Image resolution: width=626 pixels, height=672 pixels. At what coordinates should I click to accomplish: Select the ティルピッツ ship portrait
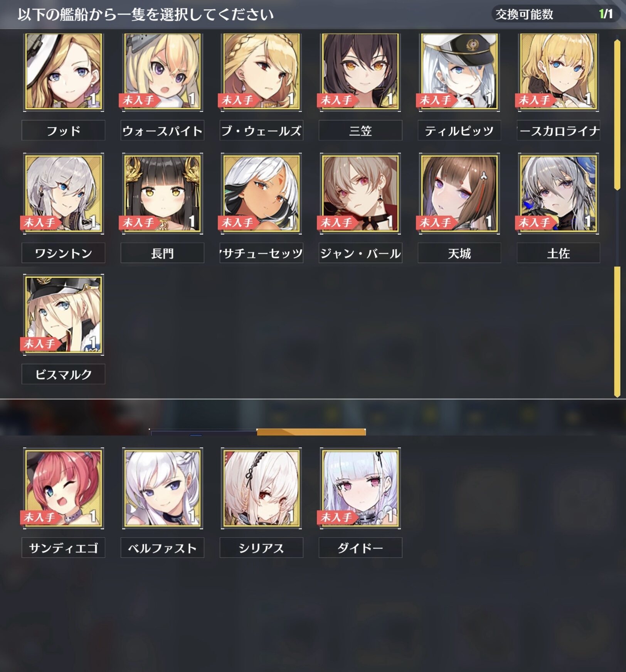pyautogui.click(x=459, y=72)
